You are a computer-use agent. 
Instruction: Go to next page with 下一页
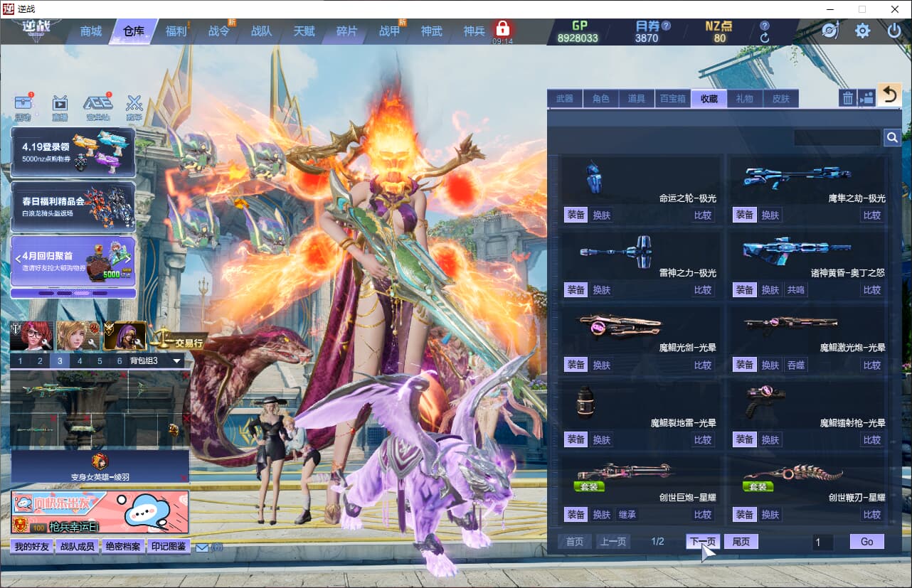703,542
